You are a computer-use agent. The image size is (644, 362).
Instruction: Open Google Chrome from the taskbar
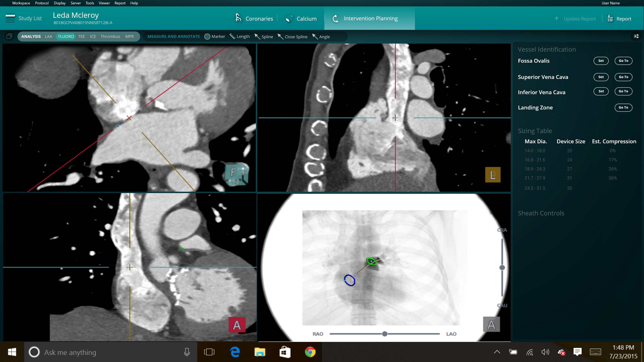pos(310,352)
